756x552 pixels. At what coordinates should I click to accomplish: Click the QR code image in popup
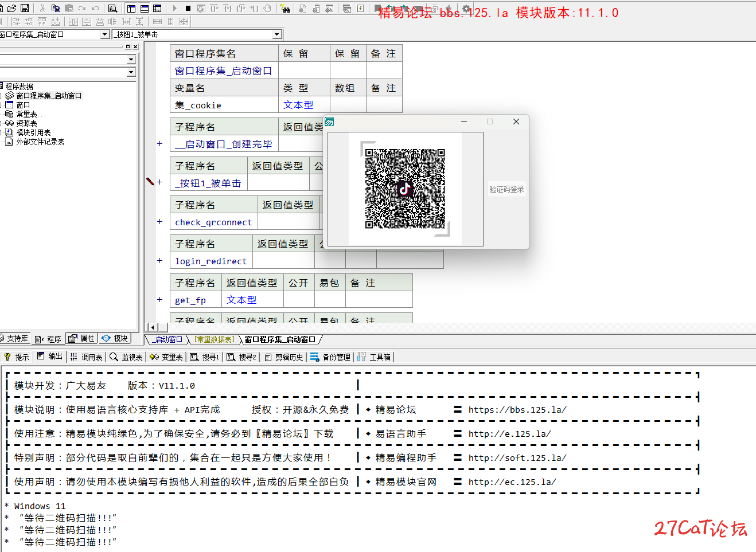pyautogui.click(x=405, y=189)
